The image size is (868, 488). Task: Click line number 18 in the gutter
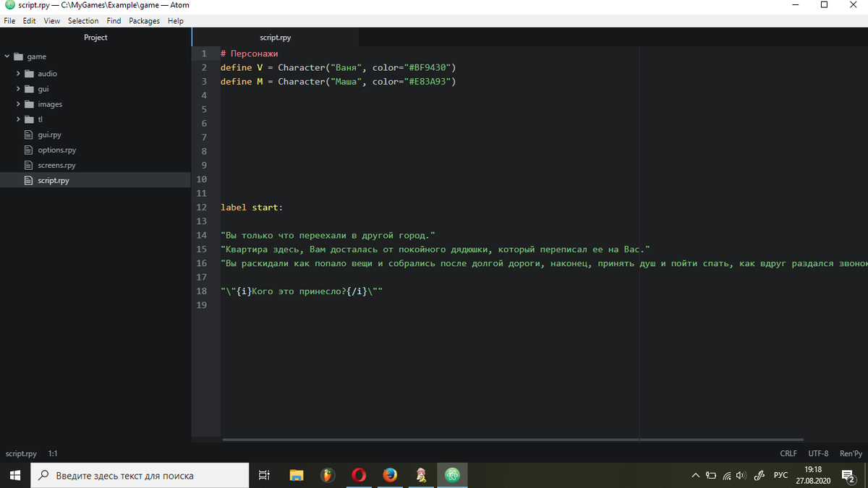(x=201, y=291)
